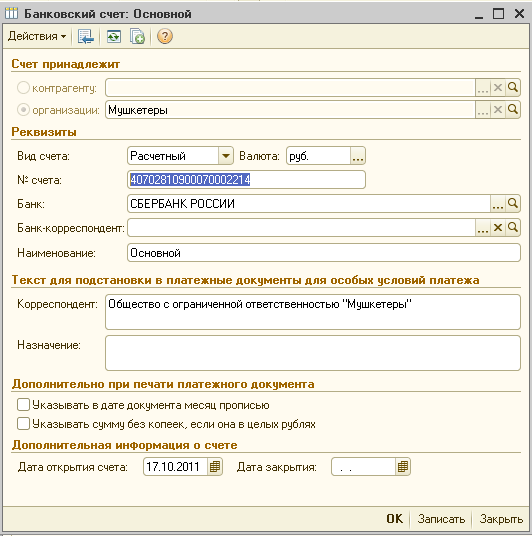
Task: Click the copy document icon in toolbar
Action: [x=137, y=36]
